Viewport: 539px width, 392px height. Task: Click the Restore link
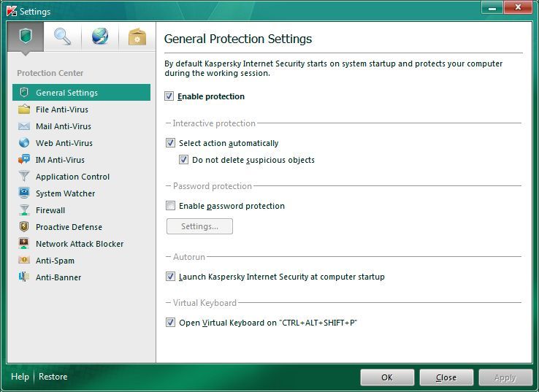53,377
